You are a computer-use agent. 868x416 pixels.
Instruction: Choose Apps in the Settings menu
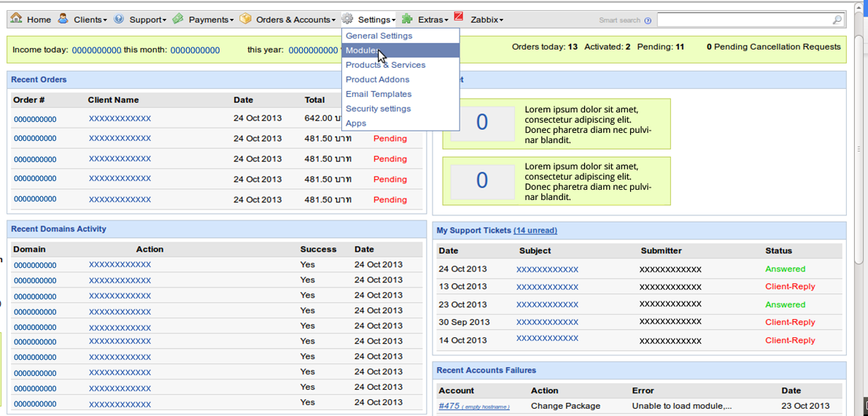(400, 123)
